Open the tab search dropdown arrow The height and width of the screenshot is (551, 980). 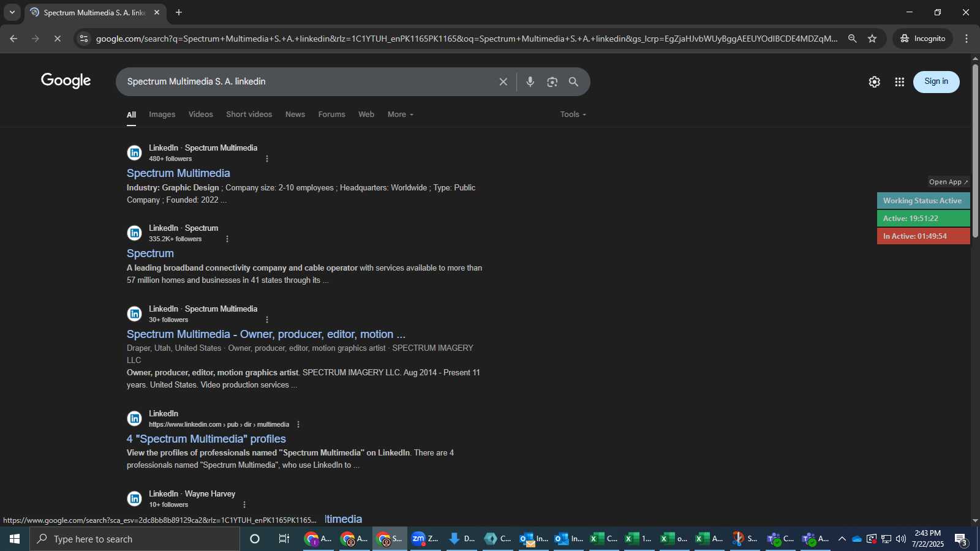12,12
